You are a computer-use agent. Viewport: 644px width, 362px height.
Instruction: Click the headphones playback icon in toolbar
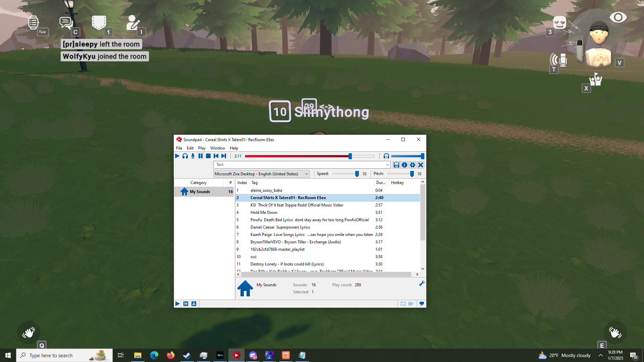click(185, 156)
